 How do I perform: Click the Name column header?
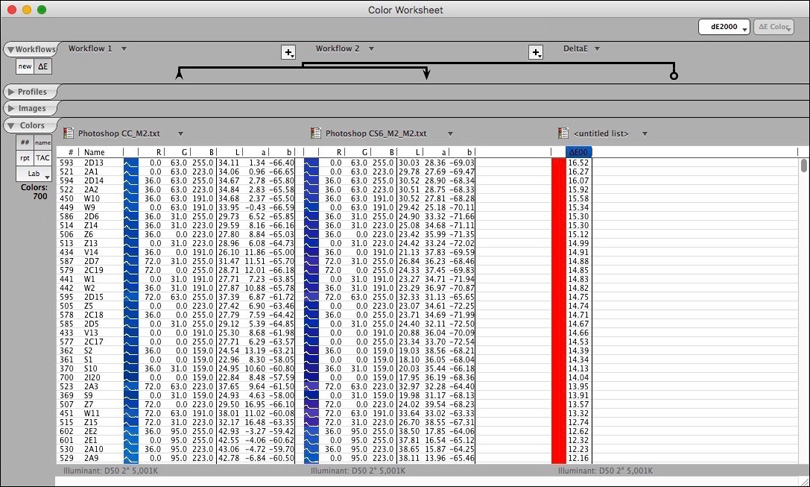point(95,152)
